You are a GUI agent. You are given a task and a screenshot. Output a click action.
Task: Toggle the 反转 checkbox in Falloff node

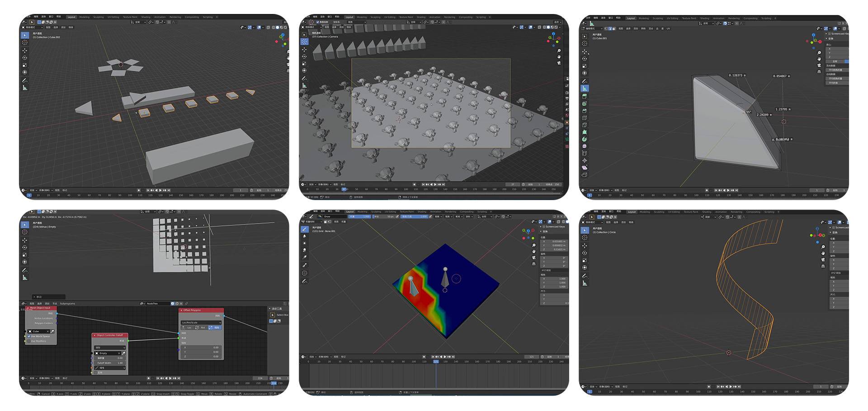tap(95, 373)
